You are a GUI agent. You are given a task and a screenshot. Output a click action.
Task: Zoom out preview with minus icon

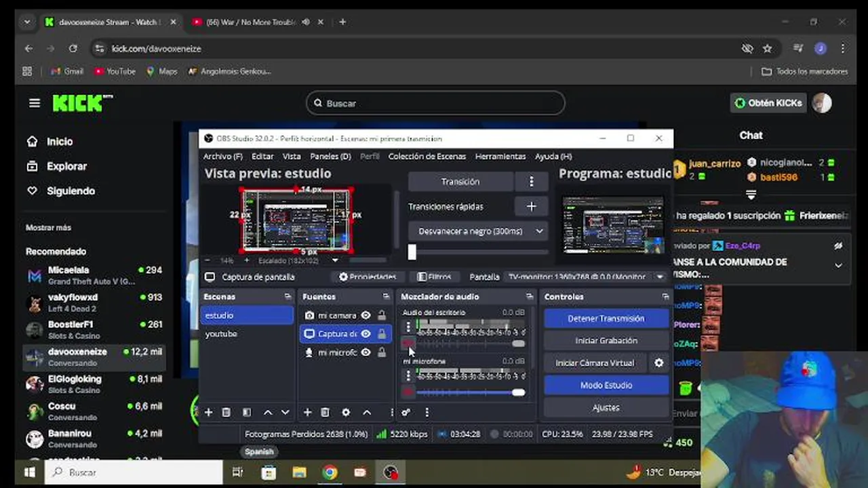pyautogui.click(x=208, y=260)
